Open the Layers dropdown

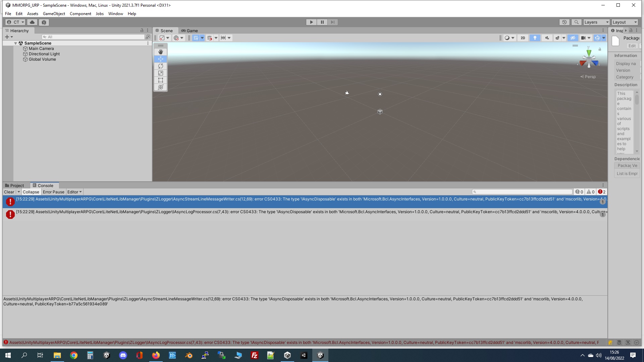pyautogui.click(x=596, y=22)
